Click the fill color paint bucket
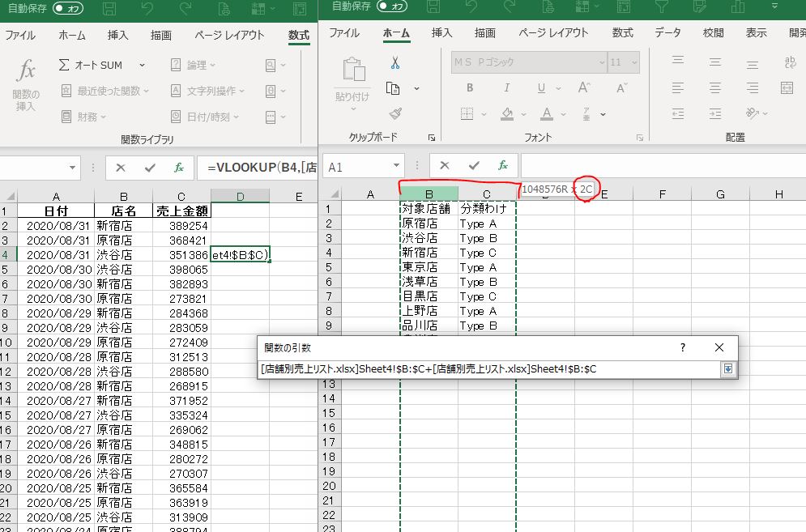806x532 pixels. point(507,113)
